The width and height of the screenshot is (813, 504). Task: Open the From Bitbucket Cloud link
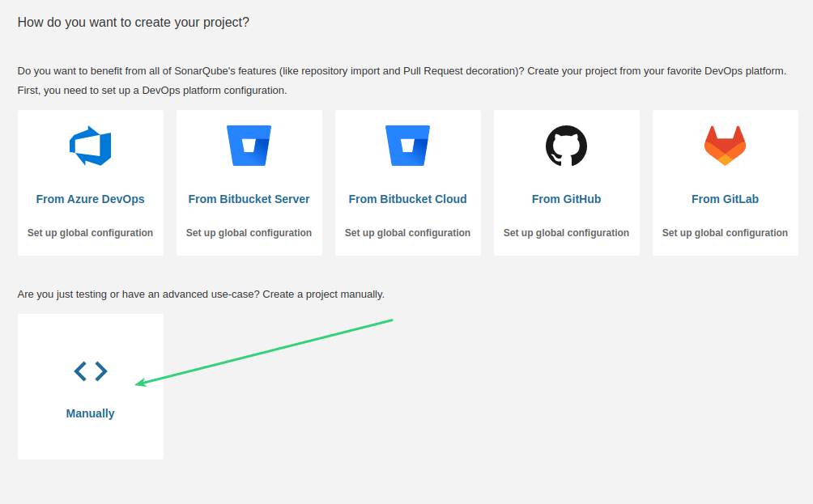[x=407, y=199]
